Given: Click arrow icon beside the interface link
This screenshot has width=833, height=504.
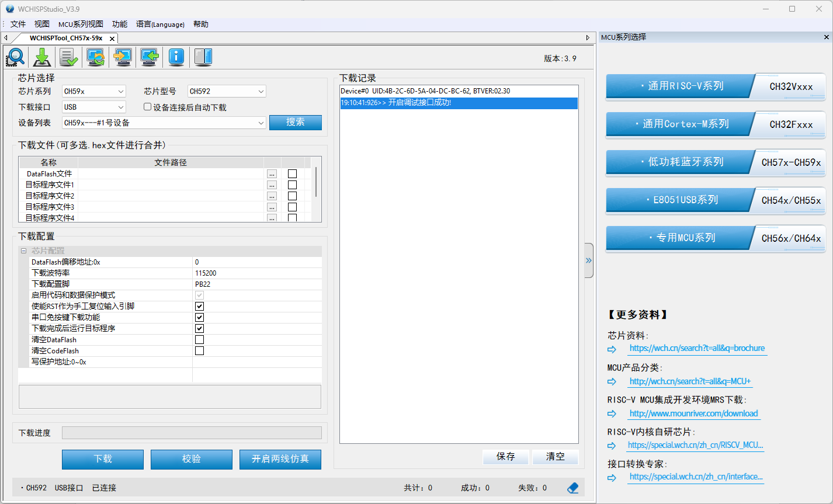Looking at the screenshot, I should (612, 478).
